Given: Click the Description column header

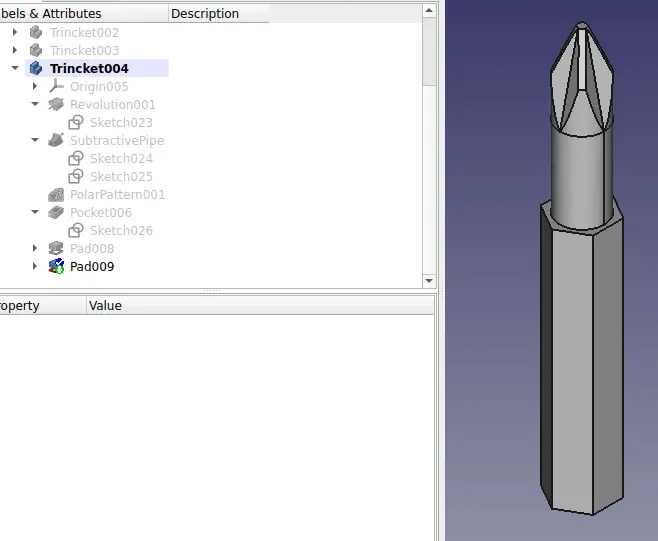Looking at the screenshot, I should pos(205,14).
